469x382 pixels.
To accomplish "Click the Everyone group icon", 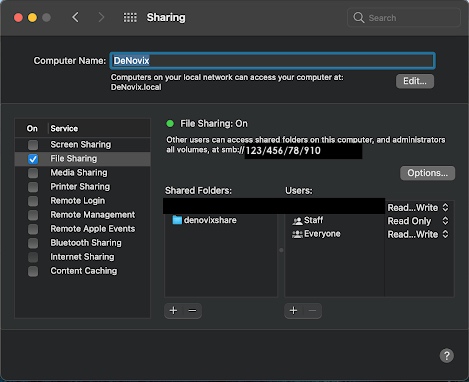I will pyautogui.click(x=297, y=234).
